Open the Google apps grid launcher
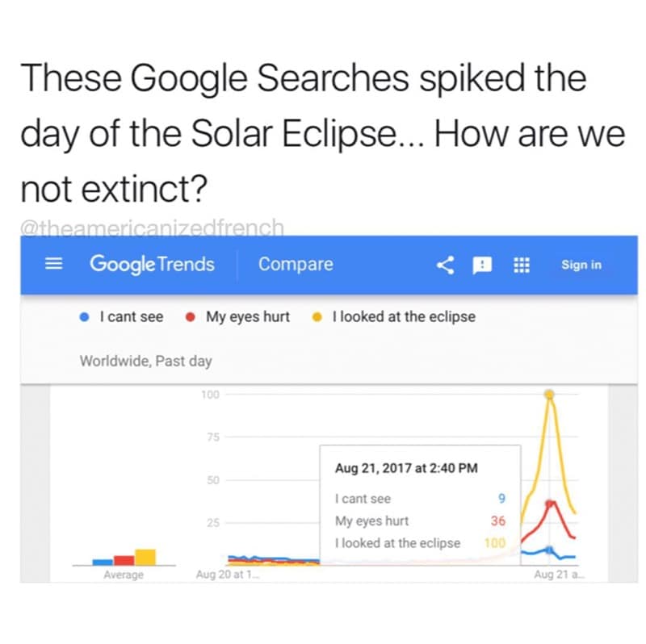 click(x=522, y=264)
